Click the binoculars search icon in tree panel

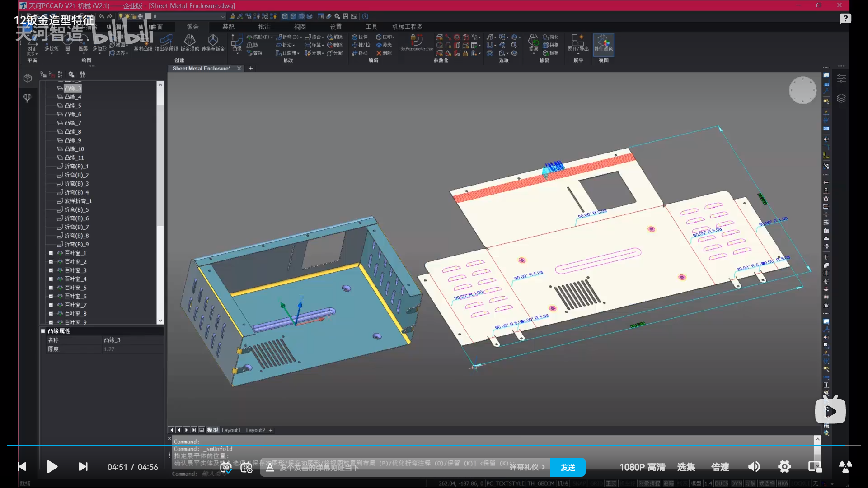[x=82, y=75]
